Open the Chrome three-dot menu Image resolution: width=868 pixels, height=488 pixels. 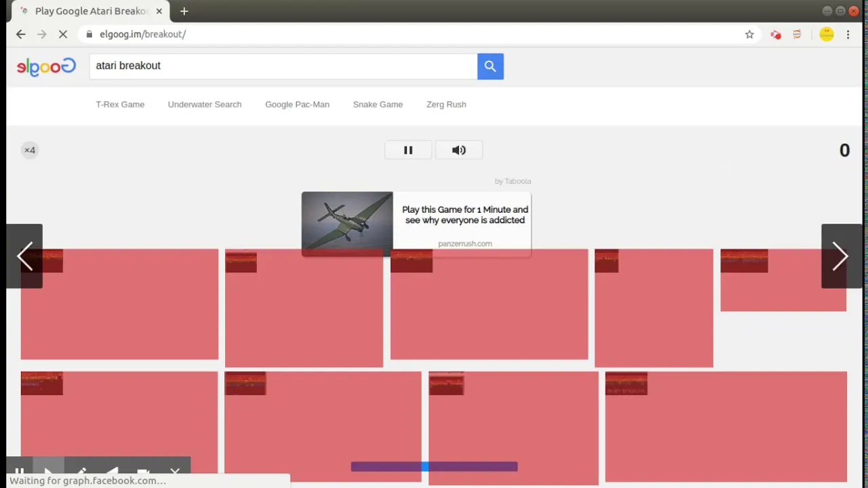coord(848,34)
